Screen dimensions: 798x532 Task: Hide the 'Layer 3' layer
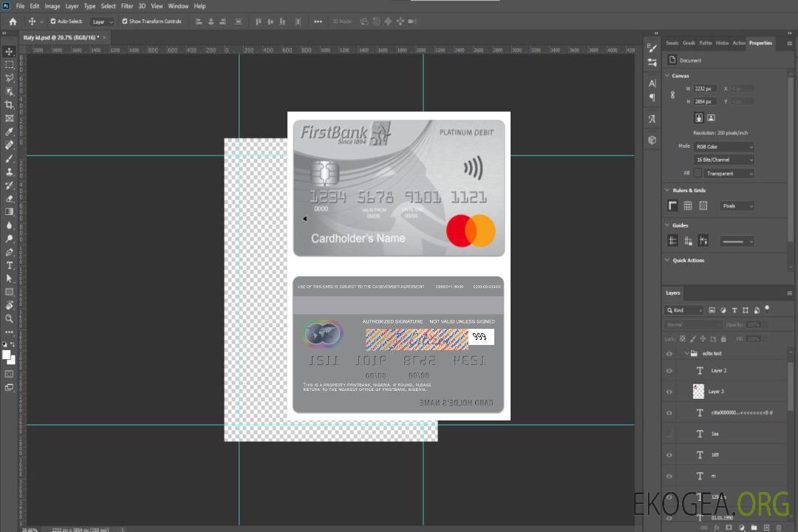pos(669,392)
